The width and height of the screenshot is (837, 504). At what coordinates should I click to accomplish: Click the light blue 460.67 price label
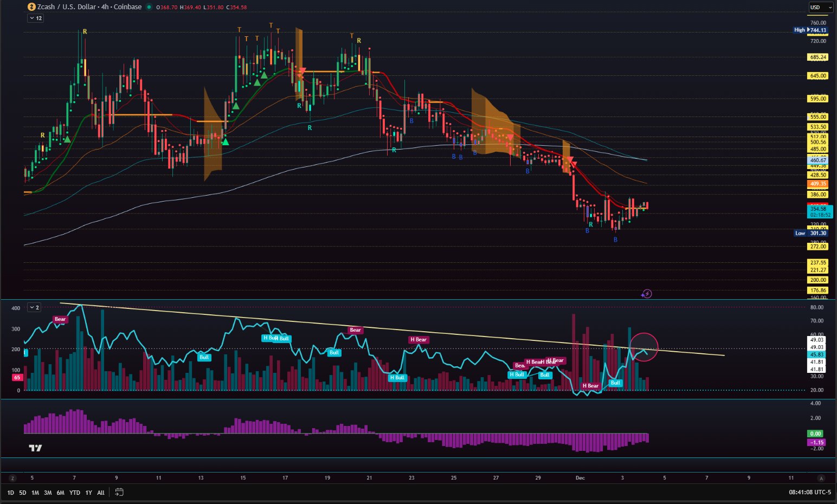pyautogui.click(x=818, y=160)
